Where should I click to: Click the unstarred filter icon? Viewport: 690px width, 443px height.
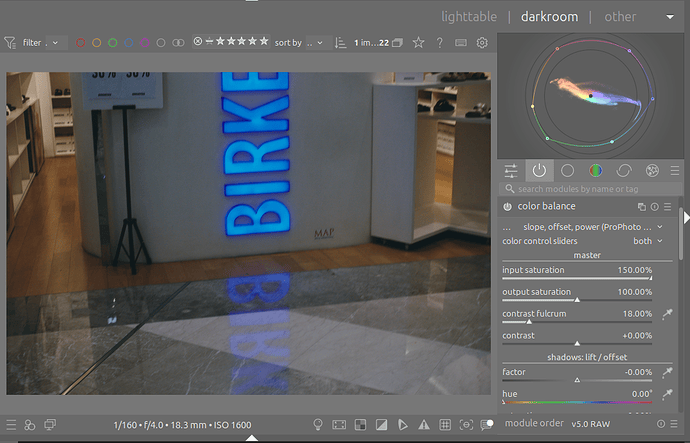pos(209,41)
